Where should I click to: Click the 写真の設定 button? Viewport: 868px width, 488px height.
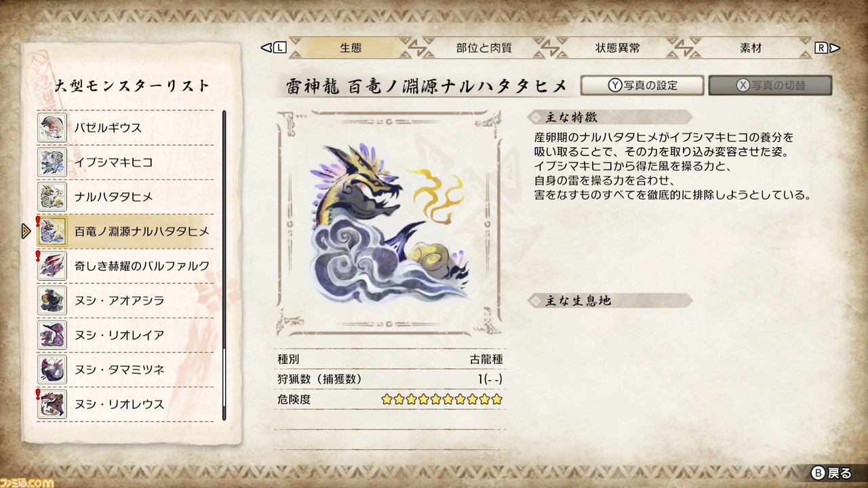(642, 85)
